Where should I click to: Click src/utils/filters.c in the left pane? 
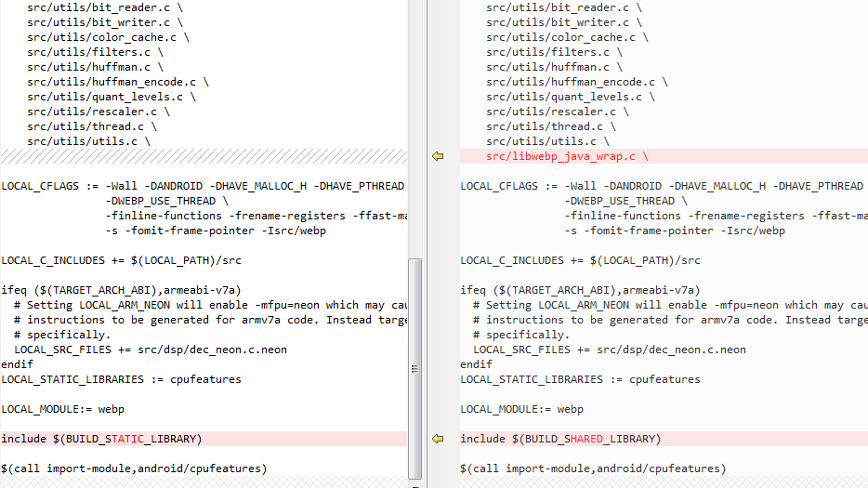pos(95,52)
